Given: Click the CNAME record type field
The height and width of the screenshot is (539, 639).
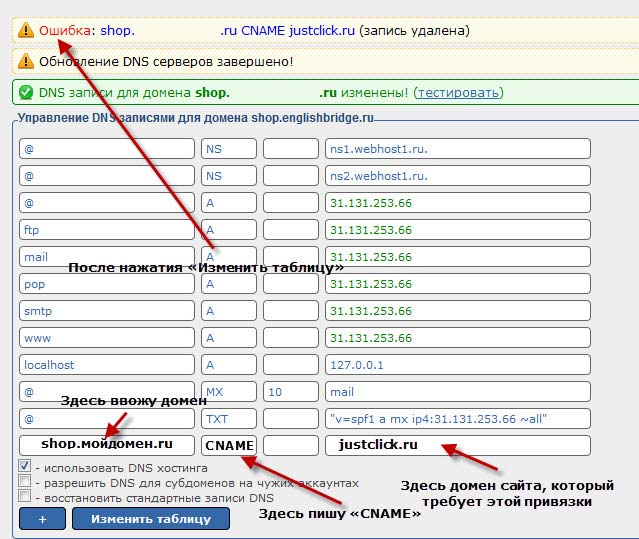Looking at the screenshot, I should (x=229, y=445).
